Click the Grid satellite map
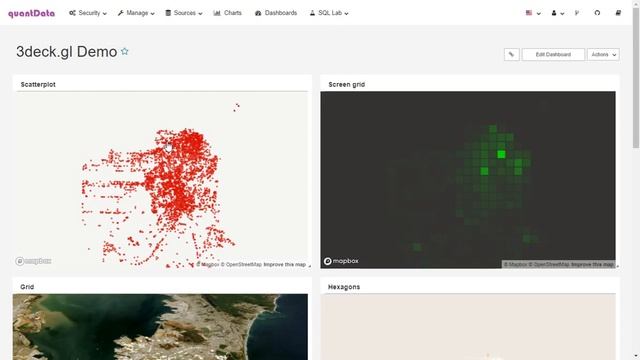The height and width of the screenshot is (360, 640). [160, 327]
